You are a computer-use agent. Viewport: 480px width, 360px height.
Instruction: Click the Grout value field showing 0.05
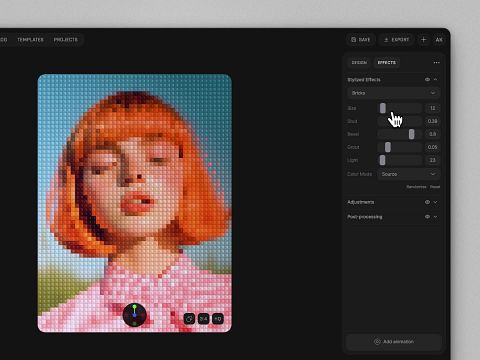[x=432, y=147]
